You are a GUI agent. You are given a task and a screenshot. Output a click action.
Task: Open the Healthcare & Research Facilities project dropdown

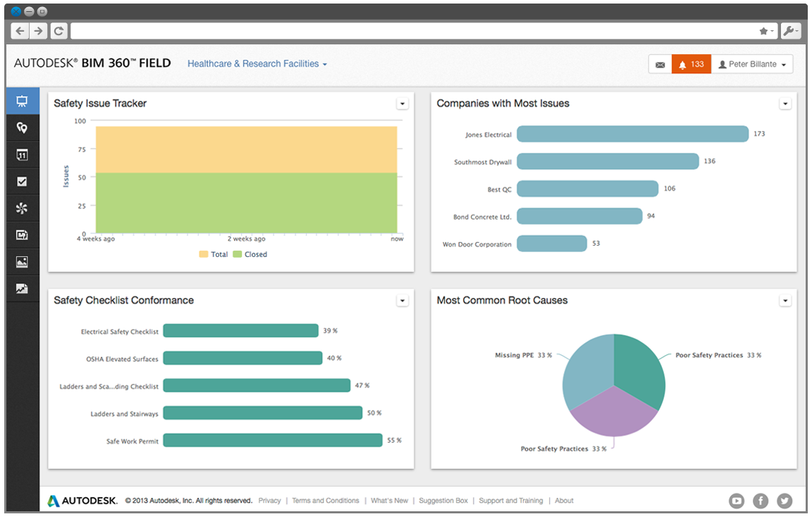(257, 63)
